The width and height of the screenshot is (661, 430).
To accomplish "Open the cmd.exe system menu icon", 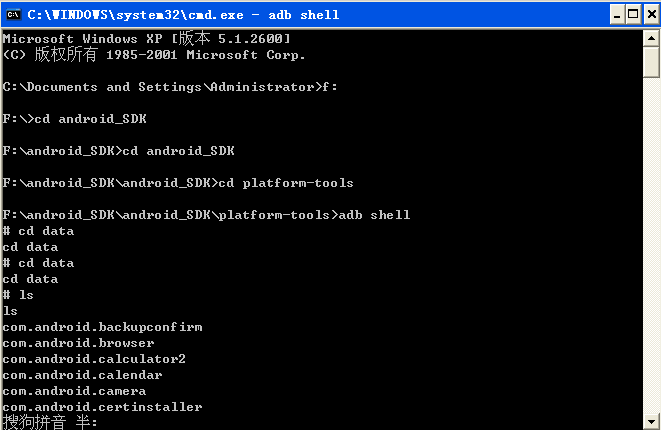I will [13, 15].
